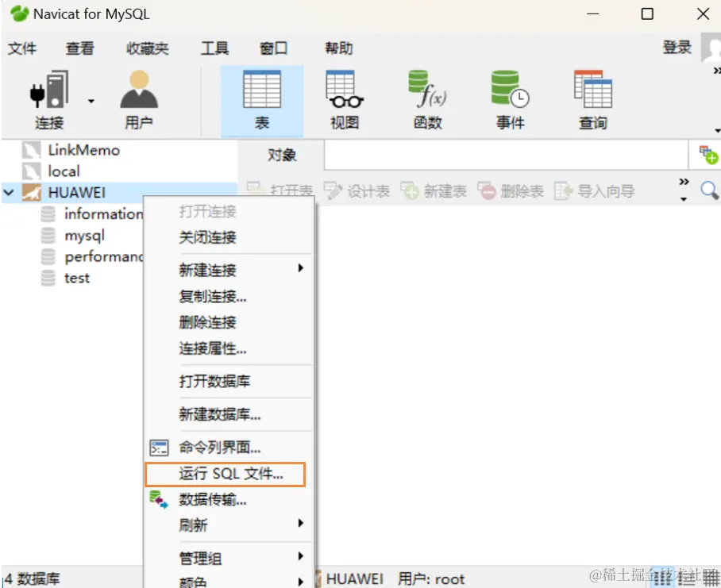Click the 设计表 button

(x=357, y=190)
